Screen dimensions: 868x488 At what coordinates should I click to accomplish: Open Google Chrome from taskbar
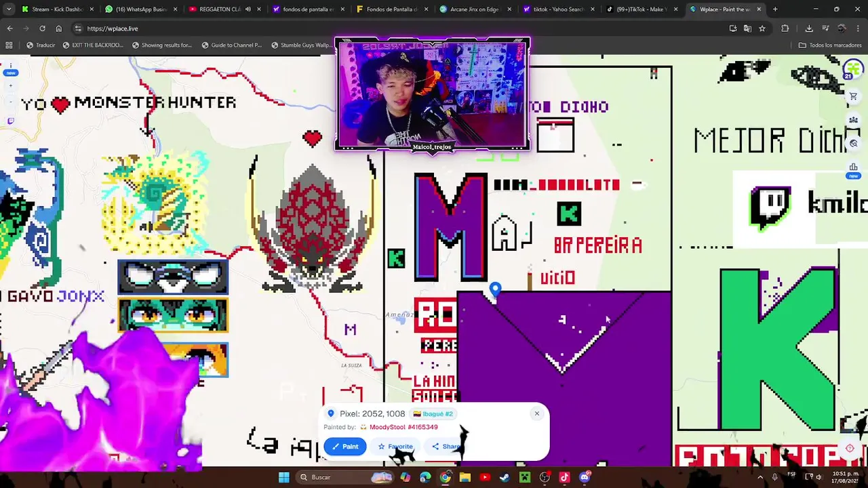tap(446, 477)
